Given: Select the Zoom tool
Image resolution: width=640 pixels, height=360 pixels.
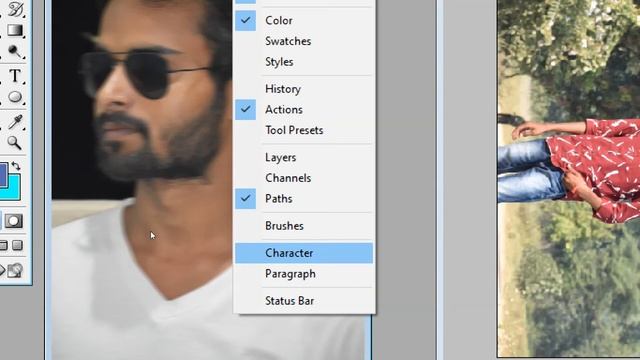Looking at the screenshot, I should coord(15,143).
